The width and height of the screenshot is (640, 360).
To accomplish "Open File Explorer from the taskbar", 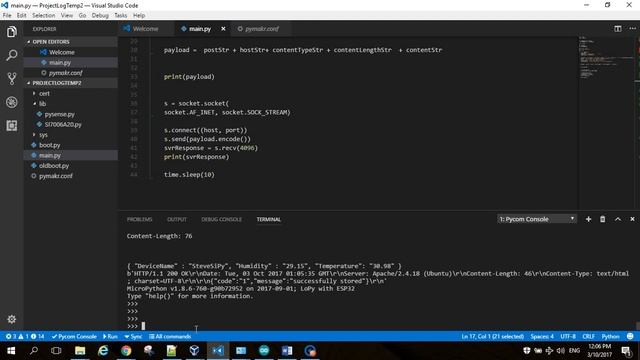I will 80,351.
